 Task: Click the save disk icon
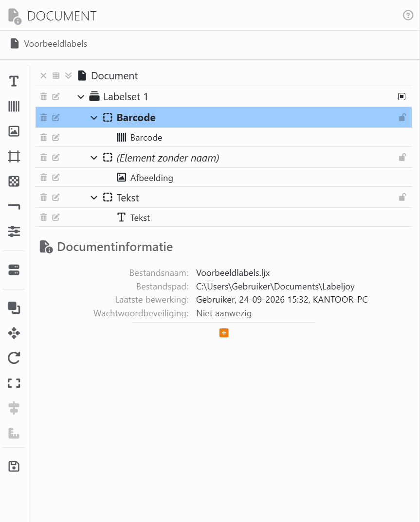(x=14, y=467)
